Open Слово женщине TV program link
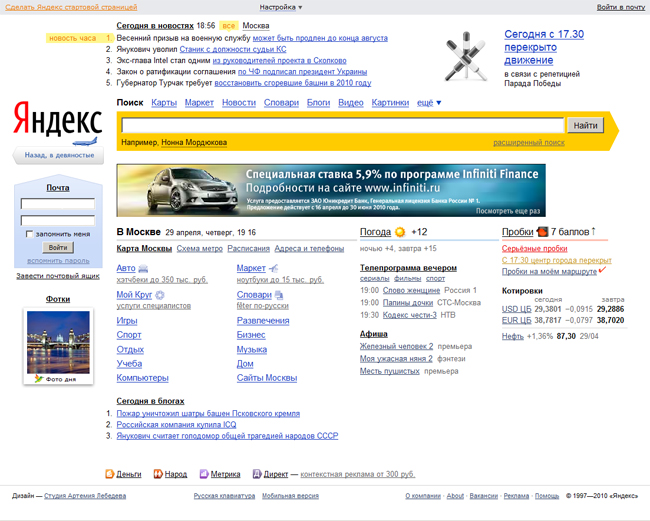 coord(411,290)
